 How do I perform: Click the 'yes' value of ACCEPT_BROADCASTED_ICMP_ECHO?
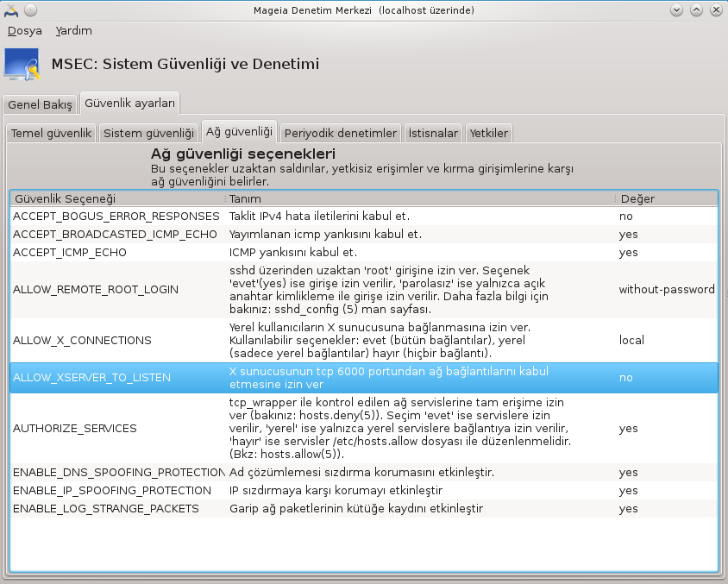(x=628, y=235)
